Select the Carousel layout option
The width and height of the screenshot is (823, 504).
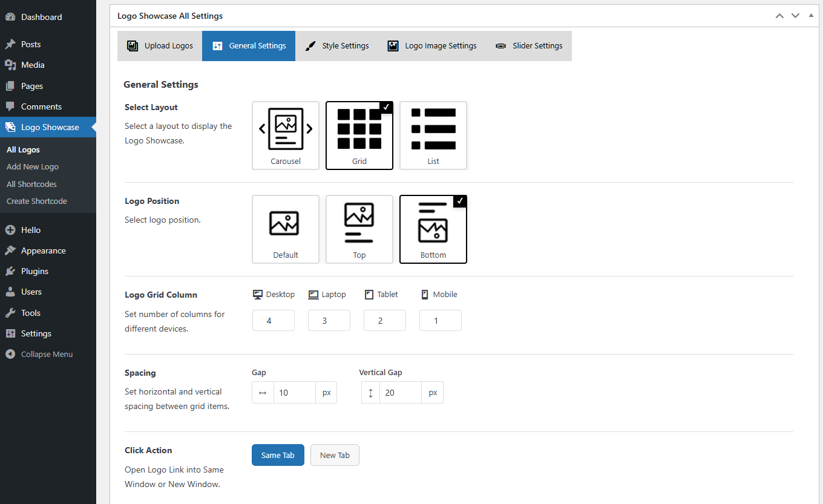(286, 136)
